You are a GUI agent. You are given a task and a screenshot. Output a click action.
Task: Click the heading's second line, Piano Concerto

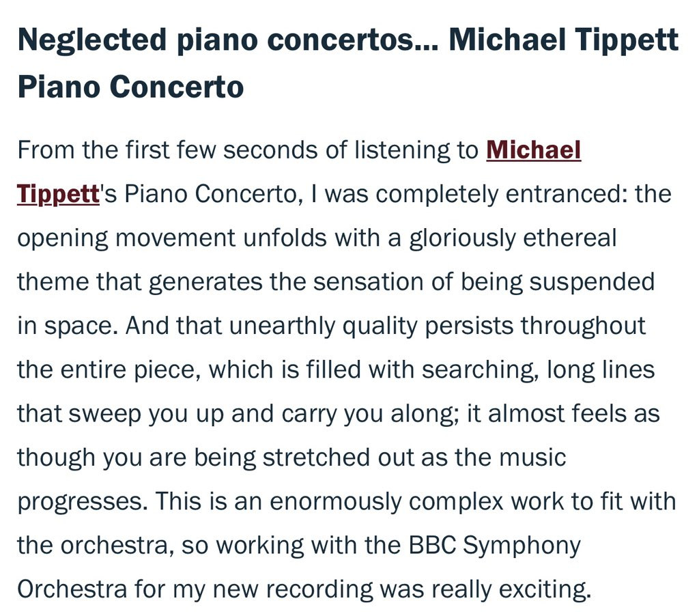(130, 87)
